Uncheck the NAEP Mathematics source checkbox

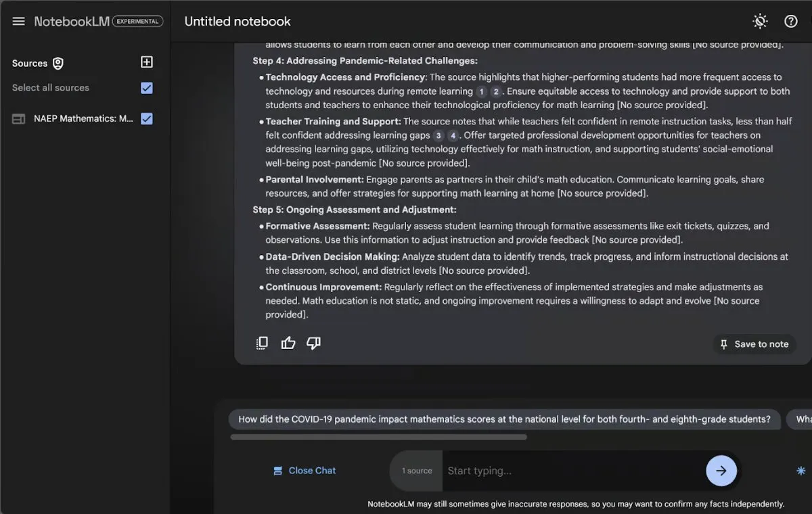(146, 119)
